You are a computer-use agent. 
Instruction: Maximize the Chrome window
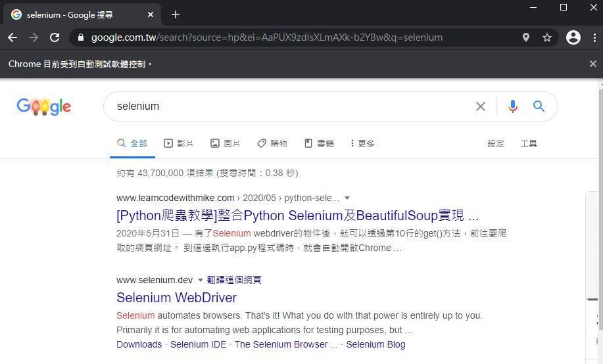click(564, 7)
